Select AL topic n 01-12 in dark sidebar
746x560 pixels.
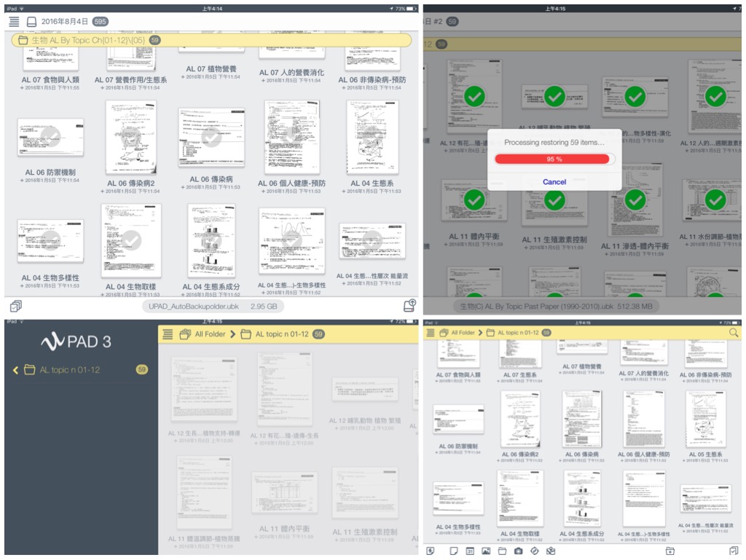(70, 370)
